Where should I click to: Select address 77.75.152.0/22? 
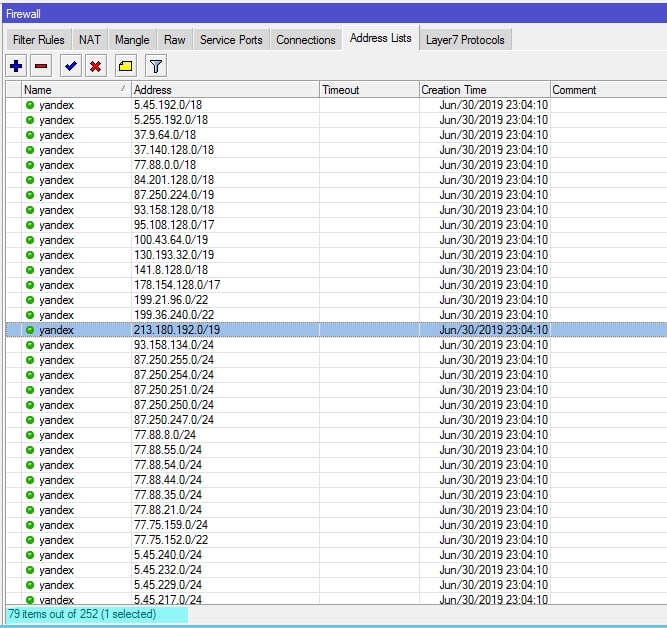pyautogui.click(x=171, y=540)
